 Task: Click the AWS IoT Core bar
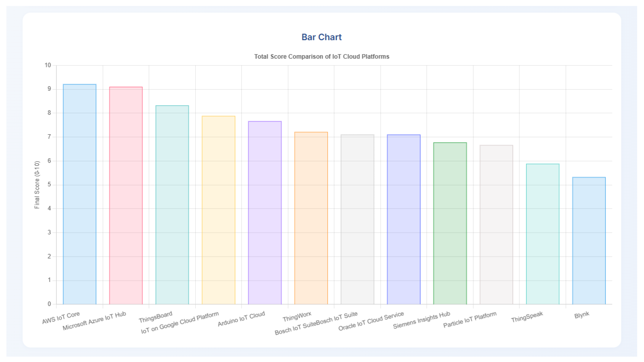[x=79, y=194]
